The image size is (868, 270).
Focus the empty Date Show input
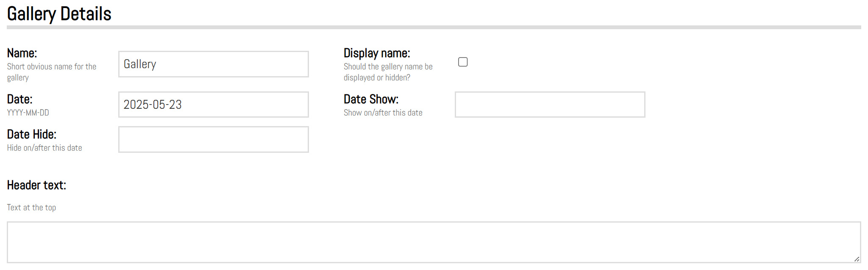[550, 105]
